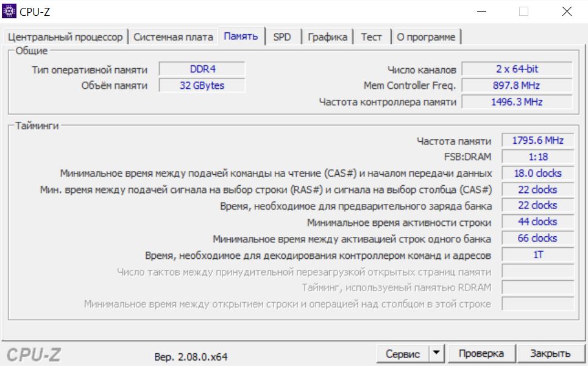Click the Минимальное время активности строки label
Viewport: 588px width, 366px height.
399,223
